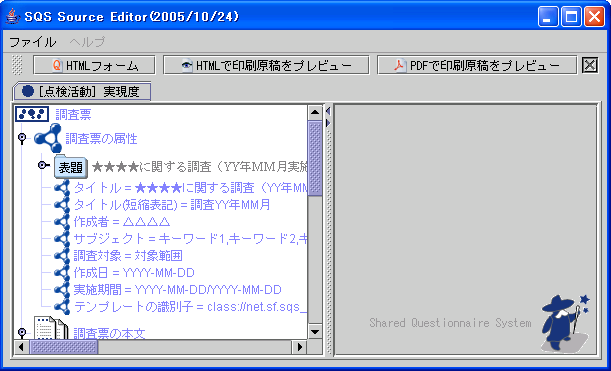
Task: Click the 調査票の属性 network icon
Action: pos(48,138)
